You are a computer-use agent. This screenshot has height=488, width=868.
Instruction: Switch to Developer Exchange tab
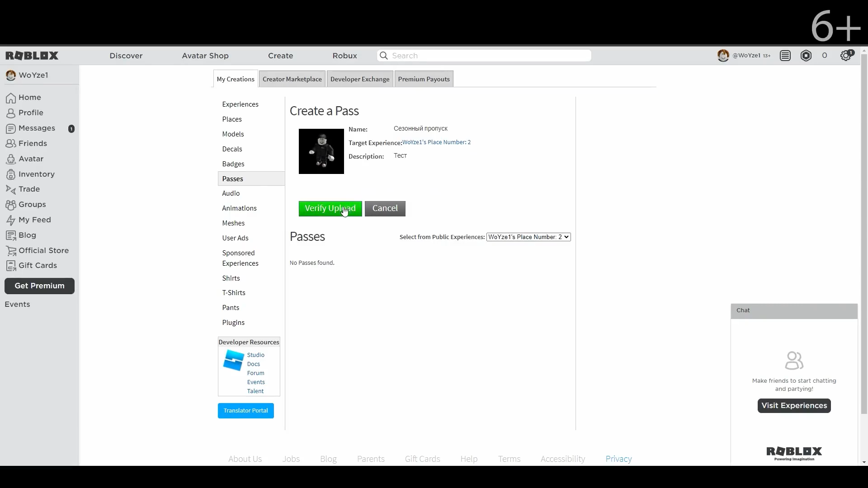pyautogui.click(x=360, y=79)
